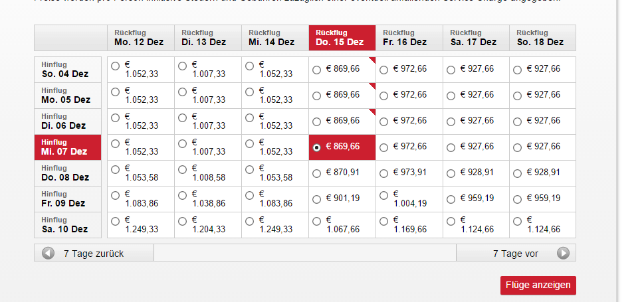Select the Hinflug Mi. 07 Dez row header
The height and width of the screenshot is (302, 644).
[68, 147]
